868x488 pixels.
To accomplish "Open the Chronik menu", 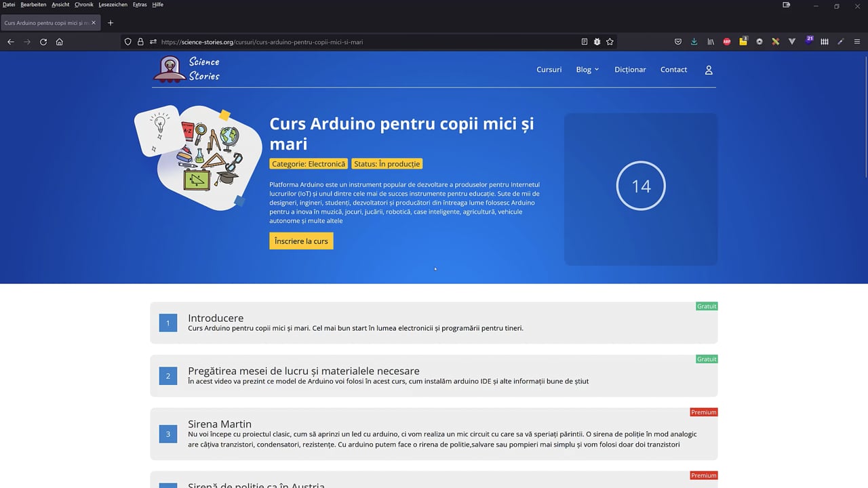I will pos(84,5).
